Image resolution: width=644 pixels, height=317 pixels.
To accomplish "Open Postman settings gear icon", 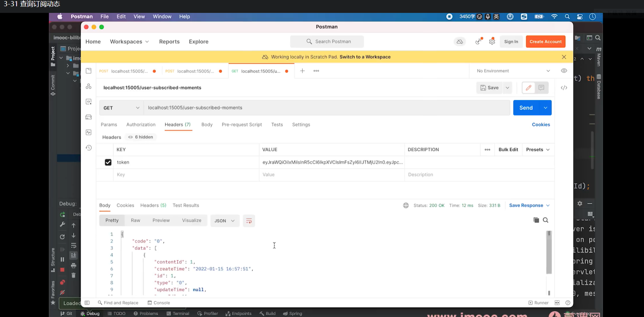I will (492, 42).
